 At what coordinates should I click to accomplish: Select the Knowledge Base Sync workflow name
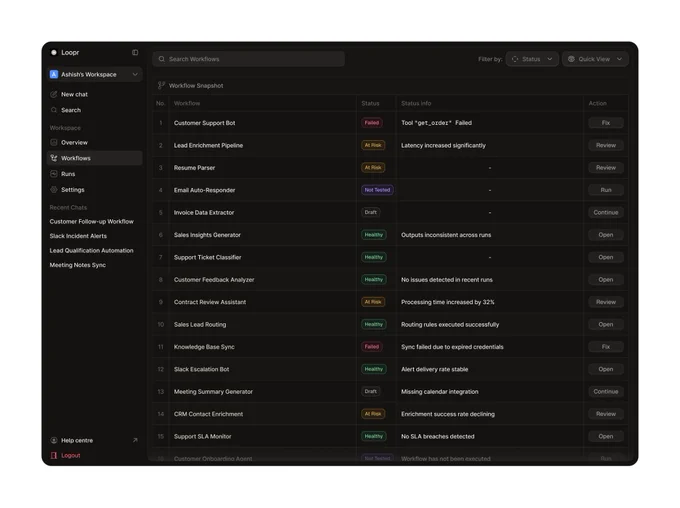click(x=204, y=347)
